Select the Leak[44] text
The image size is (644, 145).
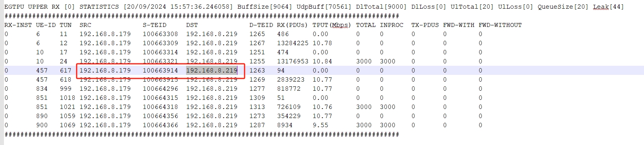(608, 7)
